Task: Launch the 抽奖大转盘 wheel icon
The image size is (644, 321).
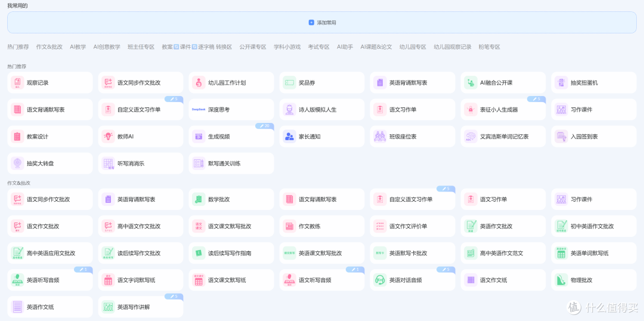Action: point(18,163)
